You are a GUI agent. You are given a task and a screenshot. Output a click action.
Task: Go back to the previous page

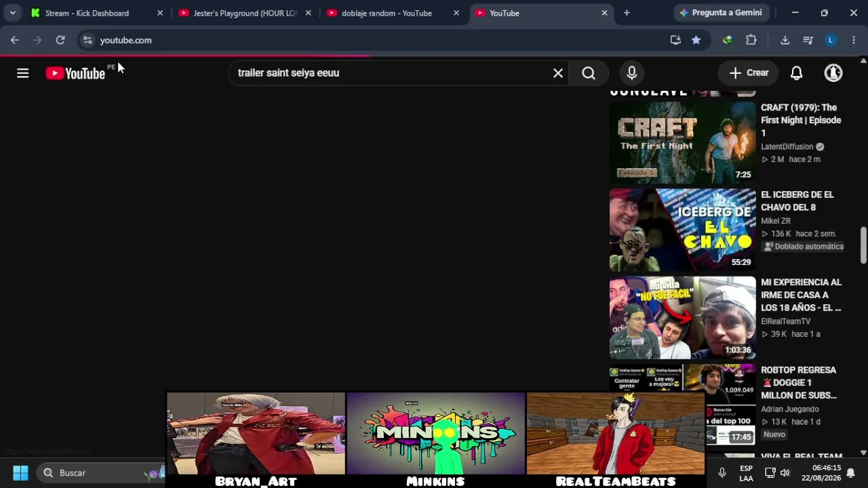point(15,40)
